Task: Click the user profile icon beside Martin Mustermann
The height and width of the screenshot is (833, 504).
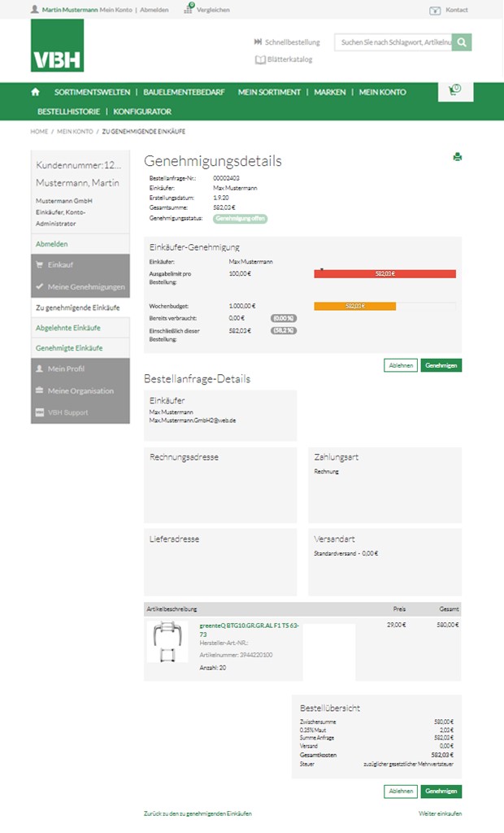Action: point(34,9)
